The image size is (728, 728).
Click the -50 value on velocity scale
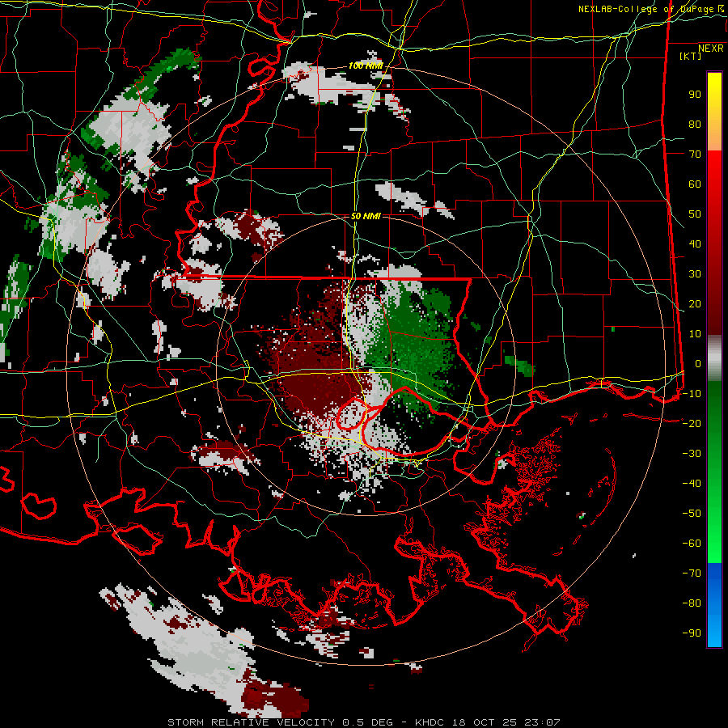[x=692, y=514]
